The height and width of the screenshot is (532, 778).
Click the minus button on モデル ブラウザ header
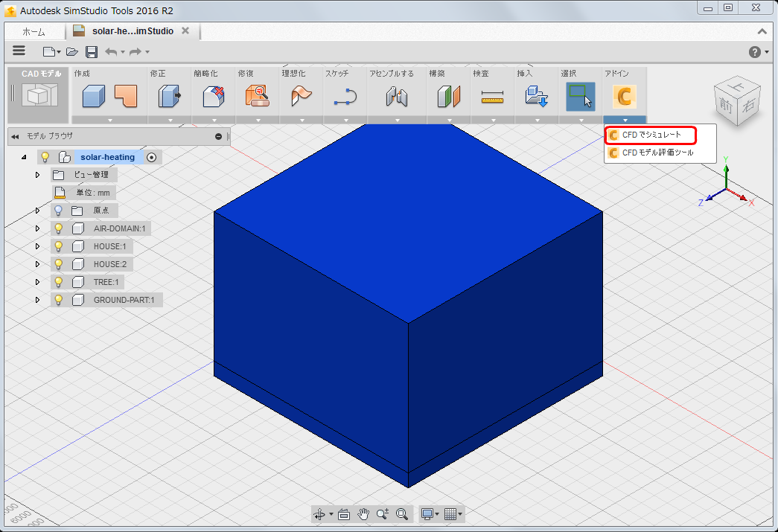(218, 136)
